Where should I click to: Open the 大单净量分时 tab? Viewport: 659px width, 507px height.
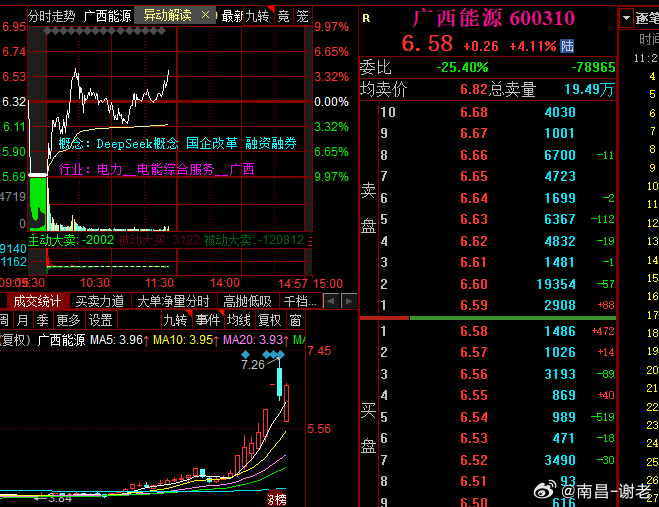(x=173, y=301)
